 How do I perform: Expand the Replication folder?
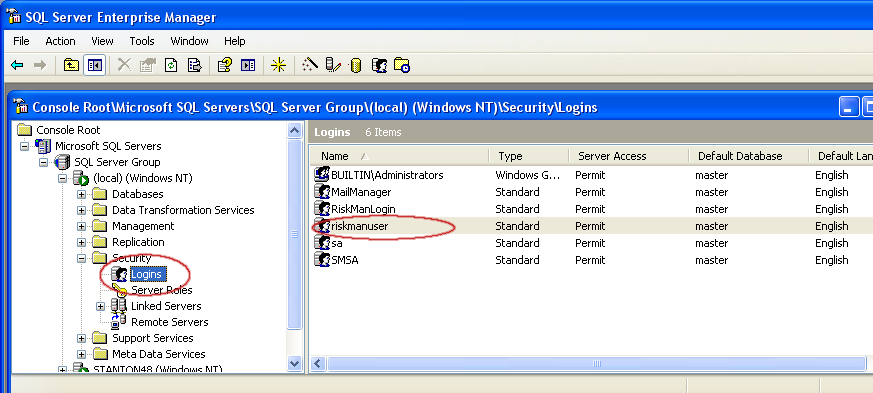tap(81, 242)
